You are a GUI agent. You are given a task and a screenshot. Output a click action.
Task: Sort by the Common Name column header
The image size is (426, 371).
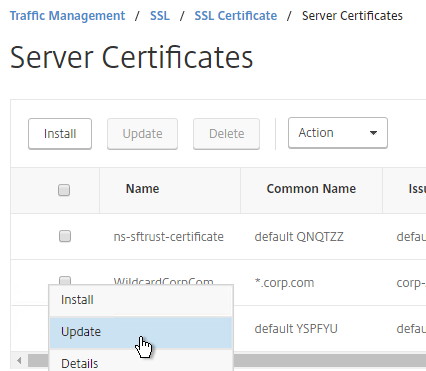(x=311, y=189)
